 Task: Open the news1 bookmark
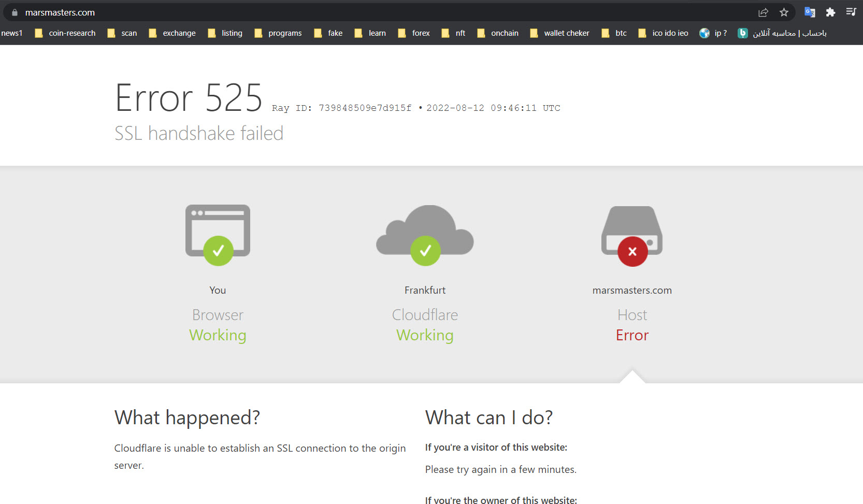click(11, 33)
